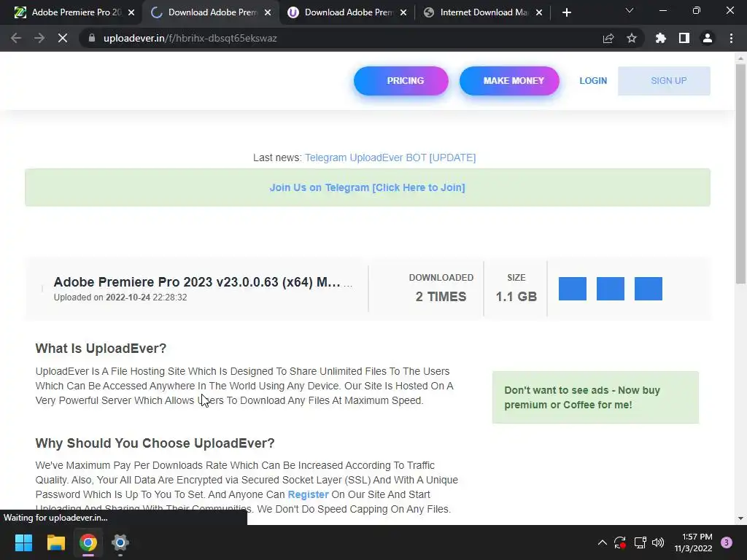Click the SIGN UP button
The width and height of the screenshot is (747, 560).
(664, 81)
